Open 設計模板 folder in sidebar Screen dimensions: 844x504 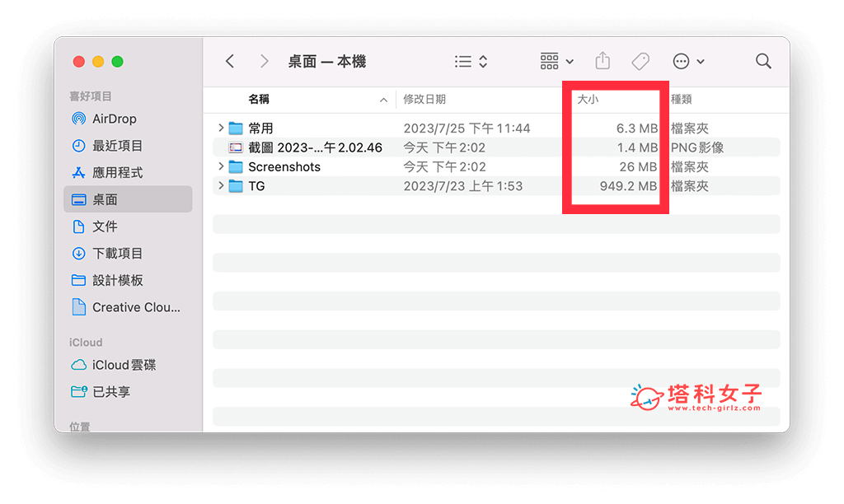pyautogui.click(x=128, y=280)
